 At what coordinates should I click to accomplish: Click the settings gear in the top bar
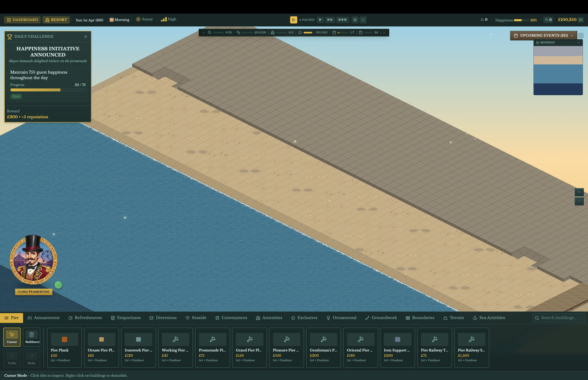click(355, 20)
